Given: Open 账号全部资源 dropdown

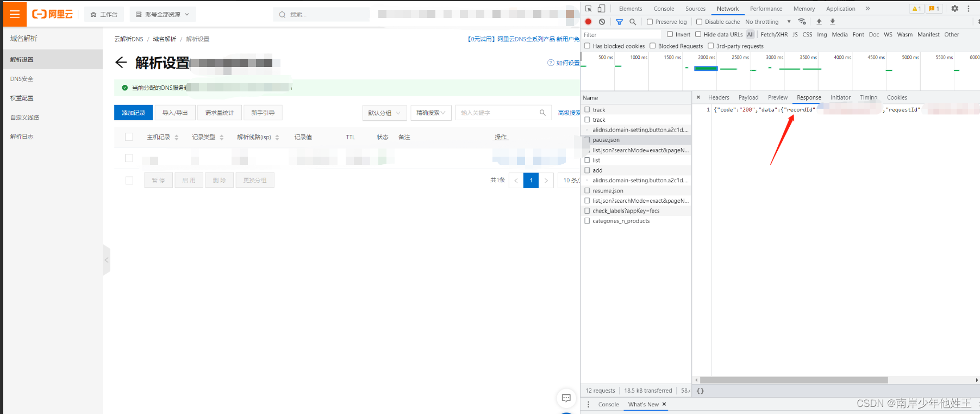Looking at the screenshot, I should pos(163,14).
